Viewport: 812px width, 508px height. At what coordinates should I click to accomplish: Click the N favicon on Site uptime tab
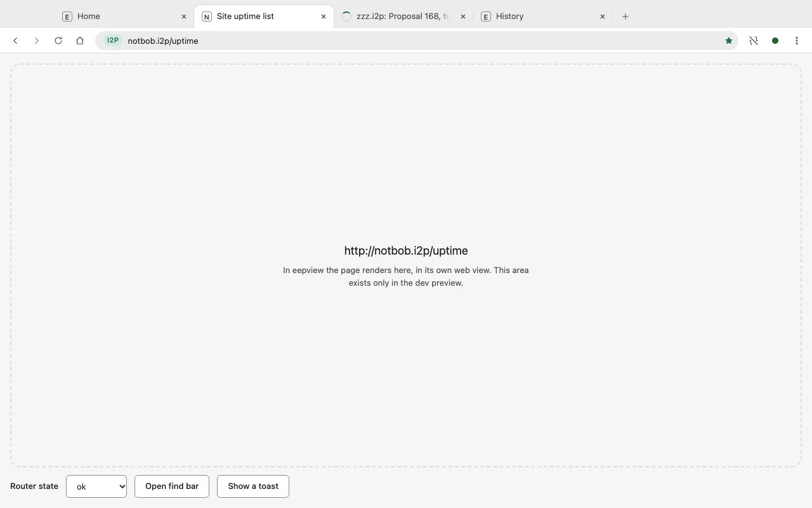tap(207, 17)
